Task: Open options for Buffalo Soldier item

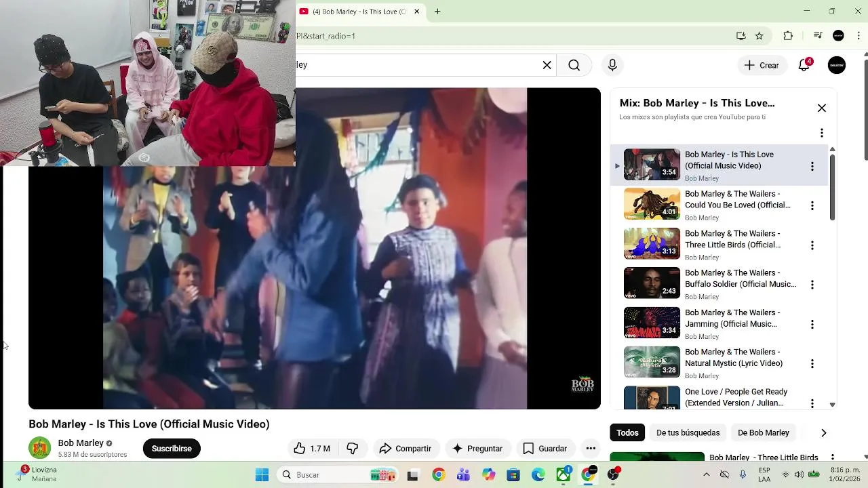Action: pos(812,285)
